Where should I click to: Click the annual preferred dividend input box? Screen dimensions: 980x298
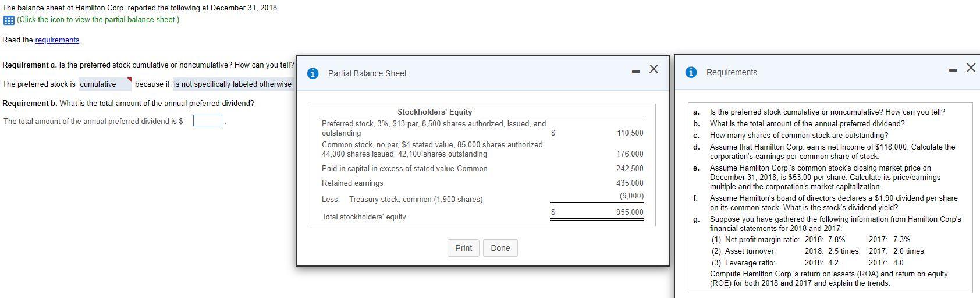point(208,121)
